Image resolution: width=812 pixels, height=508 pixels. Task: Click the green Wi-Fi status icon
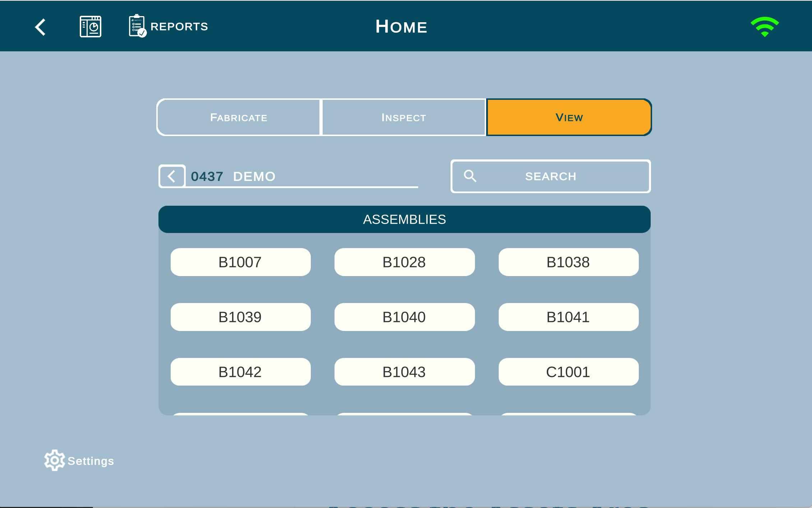tap(764, 27)
